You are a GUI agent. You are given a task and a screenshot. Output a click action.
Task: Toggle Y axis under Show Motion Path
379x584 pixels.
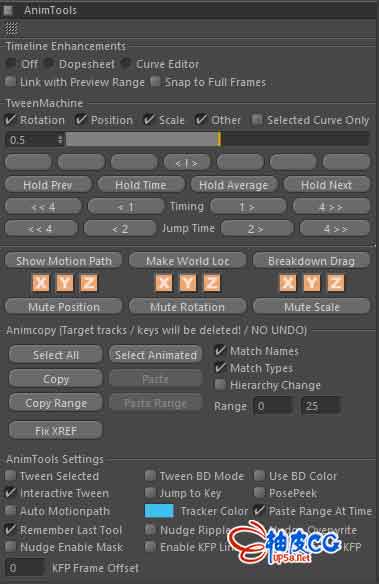[x=64, y=283]
